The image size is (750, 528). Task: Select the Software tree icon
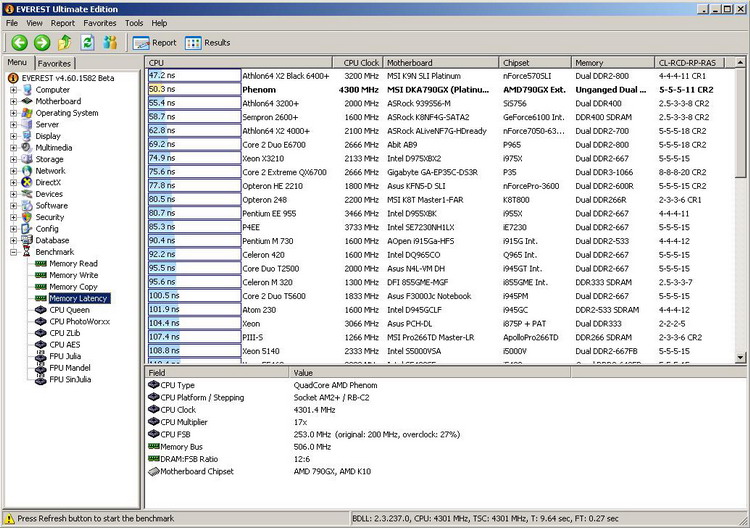tap(27, 206)
